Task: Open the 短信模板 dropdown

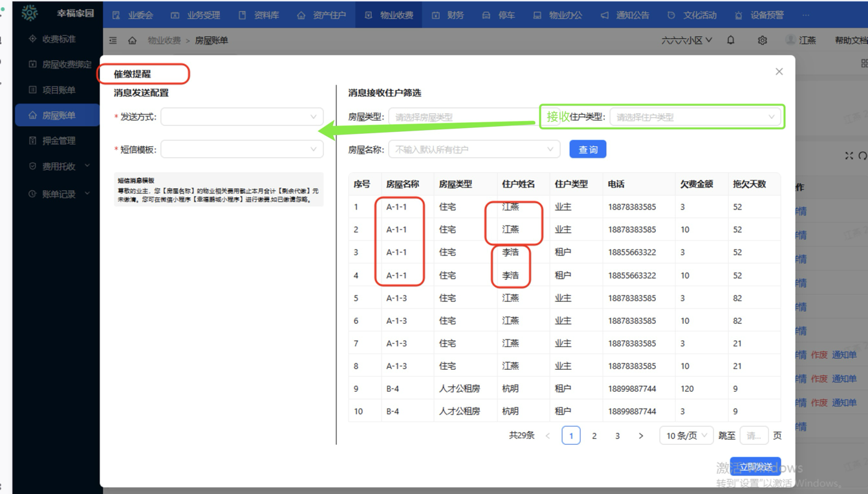Action: click(242, 149)
